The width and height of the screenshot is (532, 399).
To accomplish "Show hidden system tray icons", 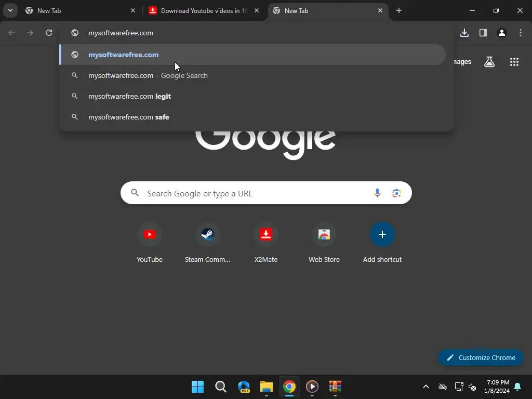I will coord(426,387).
